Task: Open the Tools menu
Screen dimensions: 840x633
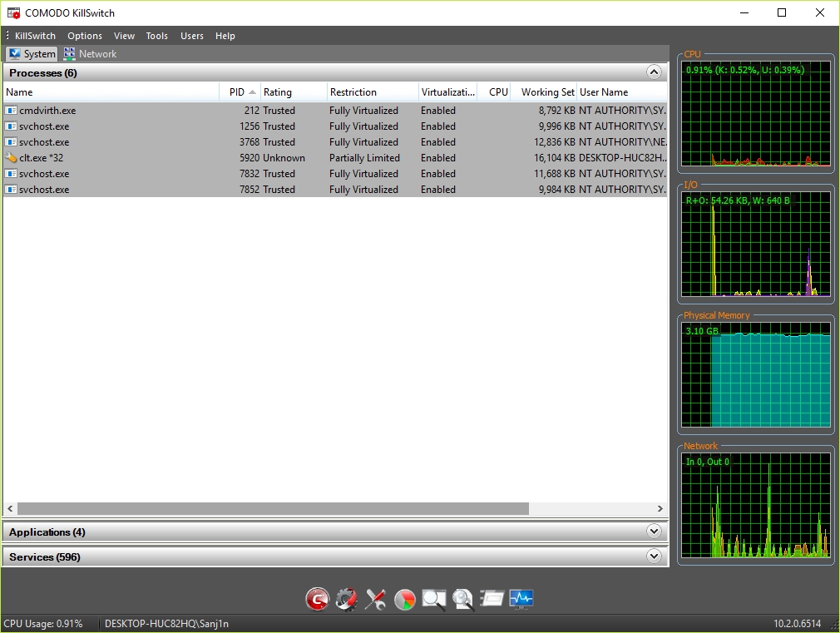Action: (x=157, y=36)
